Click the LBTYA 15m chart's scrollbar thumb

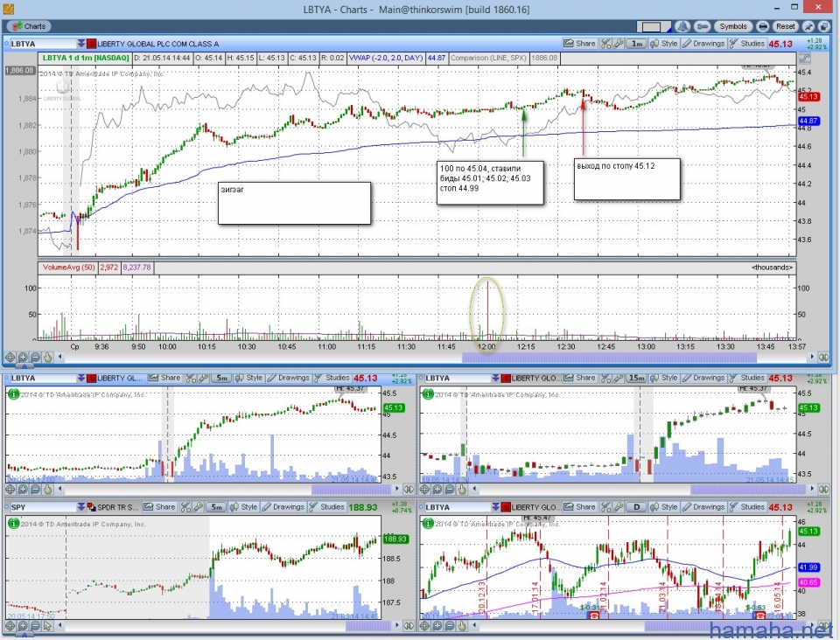748,489
